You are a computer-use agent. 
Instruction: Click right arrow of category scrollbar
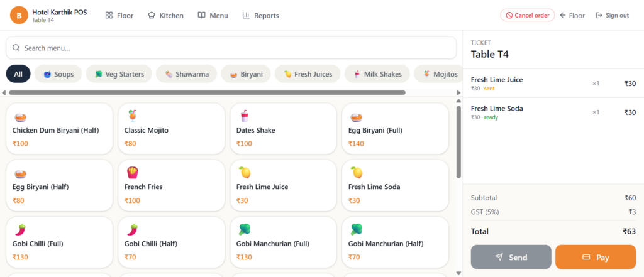click(458, 93)
